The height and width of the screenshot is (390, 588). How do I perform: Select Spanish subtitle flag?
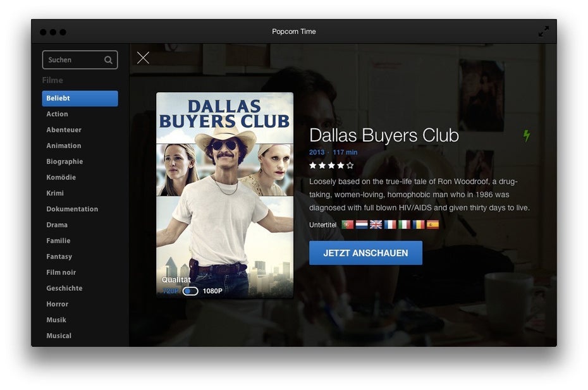(432, 224)
